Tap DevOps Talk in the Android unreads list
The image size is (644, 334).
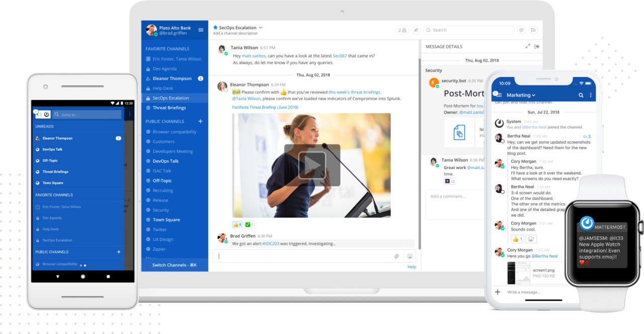(x=52, y=149)
